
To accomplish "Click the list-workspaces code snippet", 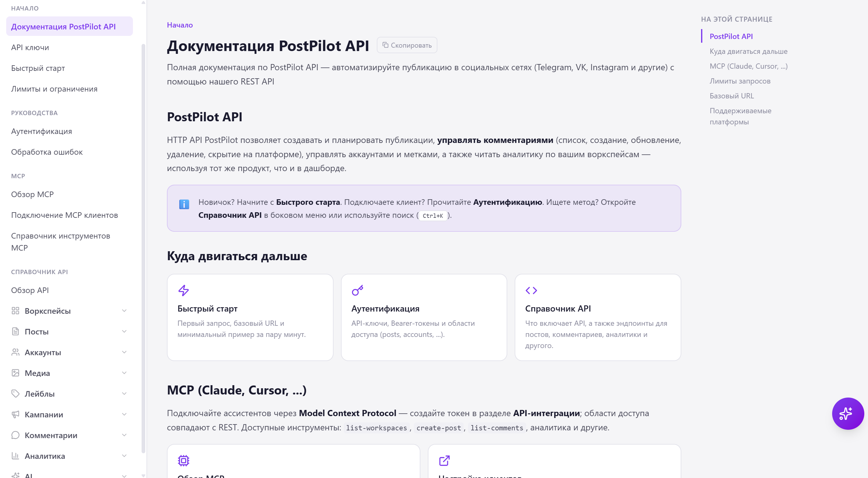I will point(377,428).
